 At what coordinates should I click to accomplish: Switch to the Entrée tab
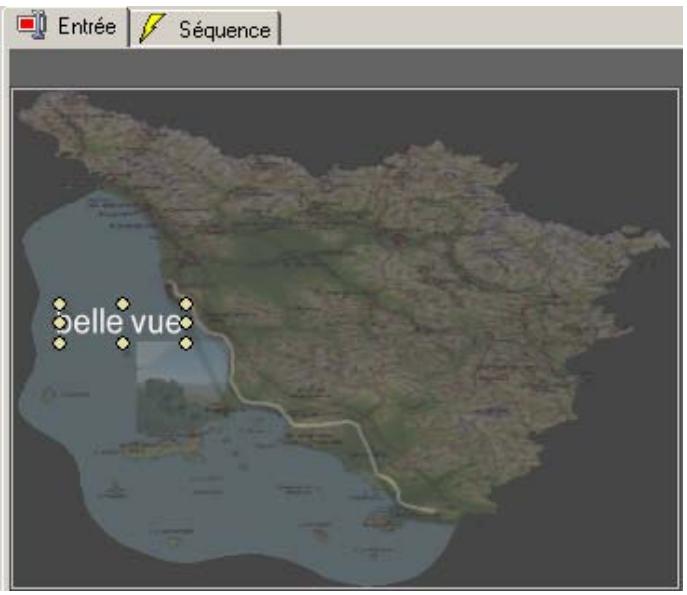coord(67,27)
